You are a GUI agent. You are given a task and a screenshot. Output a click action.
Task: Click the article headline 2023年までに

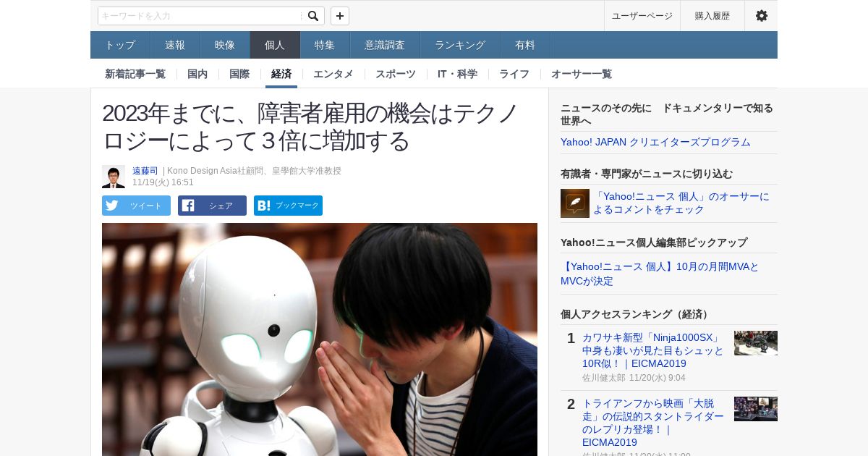click(x=311, y=127)
